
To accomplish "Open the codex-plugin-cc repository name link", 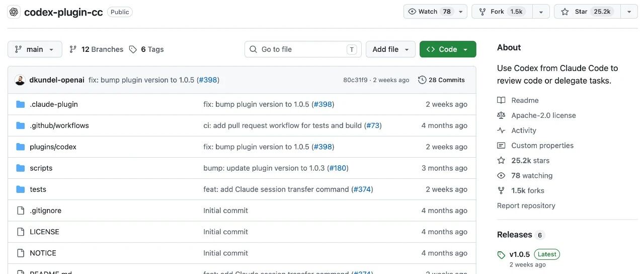I will 63,12.
